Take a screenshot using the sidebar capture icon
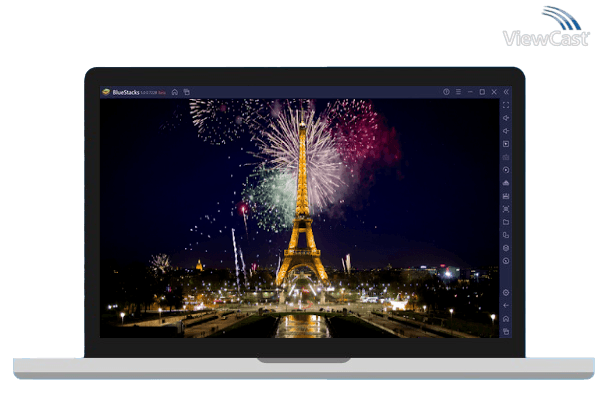The width and height of the screenshot is (602, 414). point(506,209)
